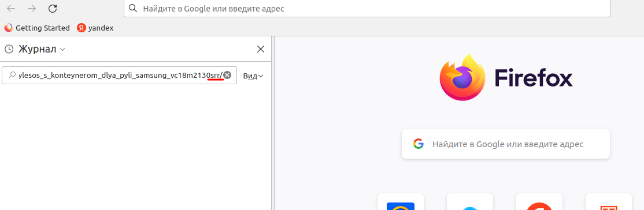Screen dimensions: 644x210
Task: Focus the top address bar field
Action: coord(367,8)
